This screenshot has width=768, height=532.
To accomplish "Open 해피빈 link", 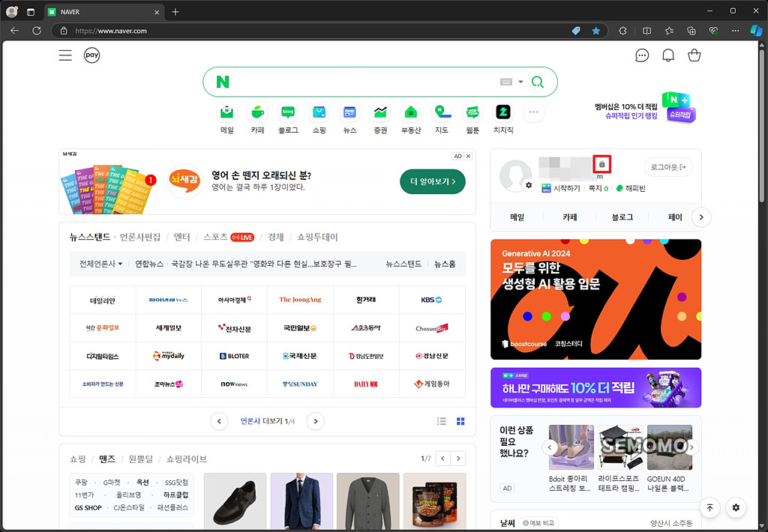I will pos(631,188).
